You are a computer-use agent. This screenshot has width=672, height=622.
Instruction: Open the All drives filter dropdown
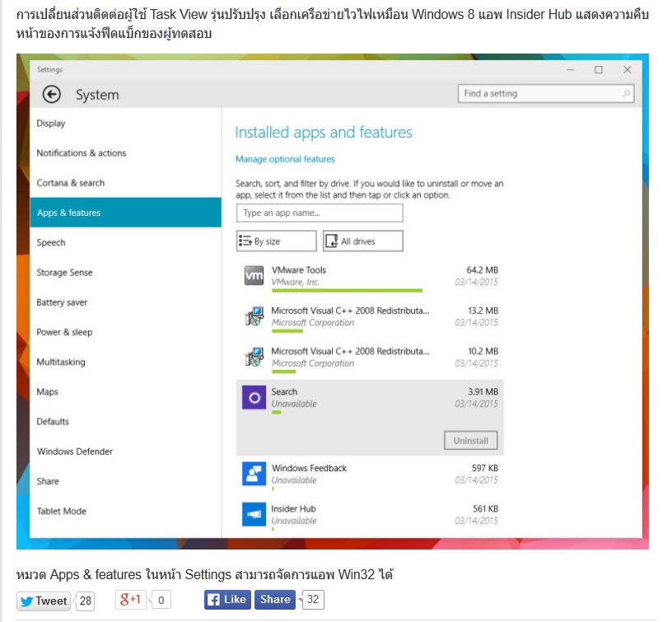(x=363, y=241)
